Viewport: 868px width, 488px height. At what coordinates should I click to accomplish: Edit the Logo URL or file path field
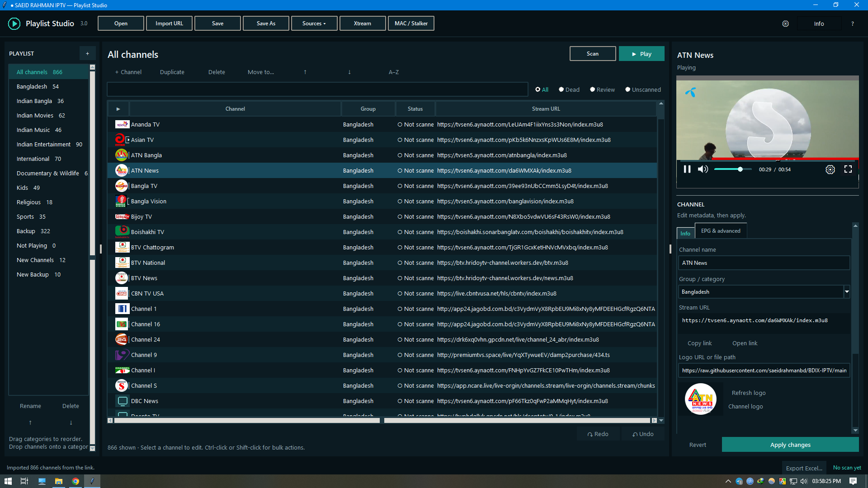pyautogui.click(x=764, y=371)
